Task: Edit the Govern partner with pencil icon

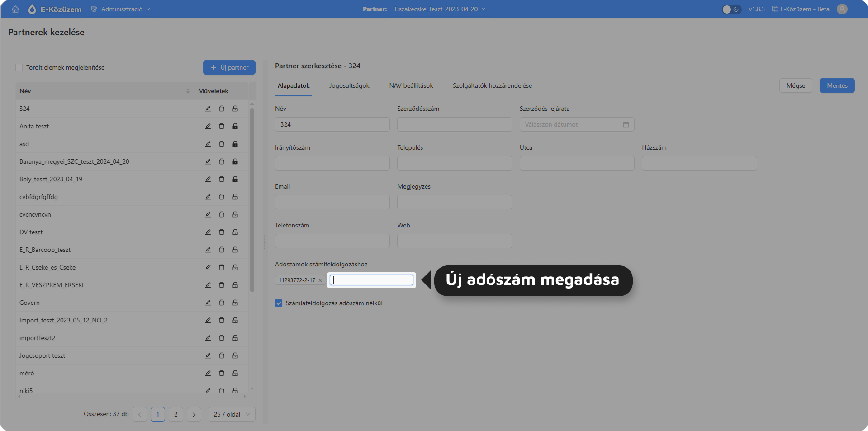Action: click(208, 303)
